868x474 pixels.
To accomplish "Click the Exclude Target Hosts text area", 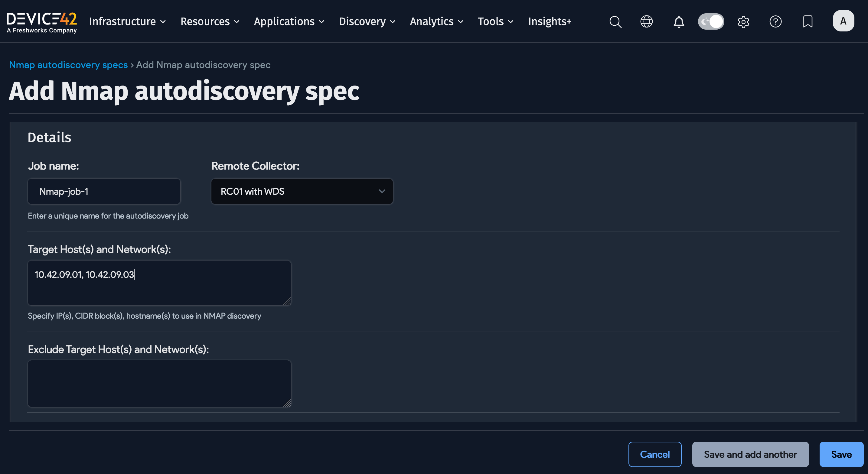I will (159, 383).
